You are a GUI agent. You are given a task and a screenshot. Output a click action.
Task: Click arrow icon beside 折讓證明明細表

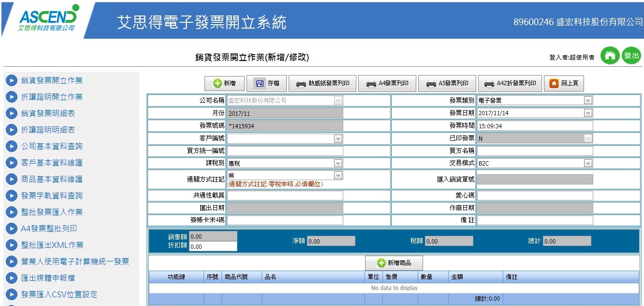coord(11,130)
